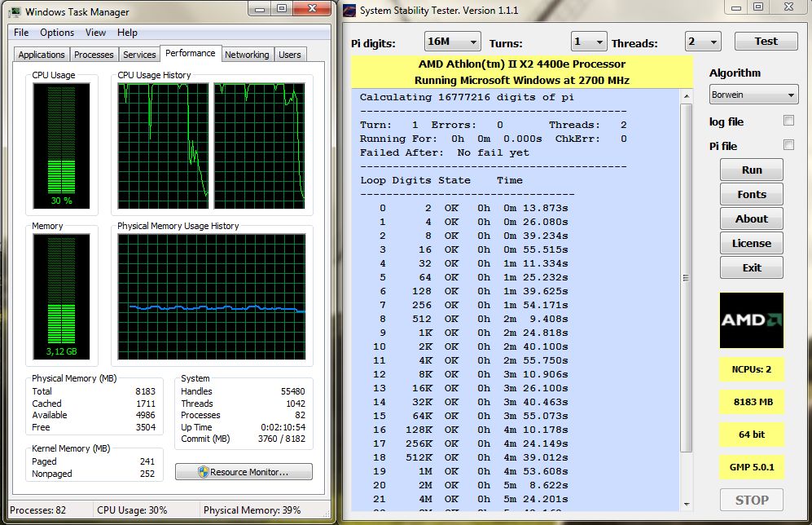Click the GMP 5.0.1 info label

coord(752,467)
